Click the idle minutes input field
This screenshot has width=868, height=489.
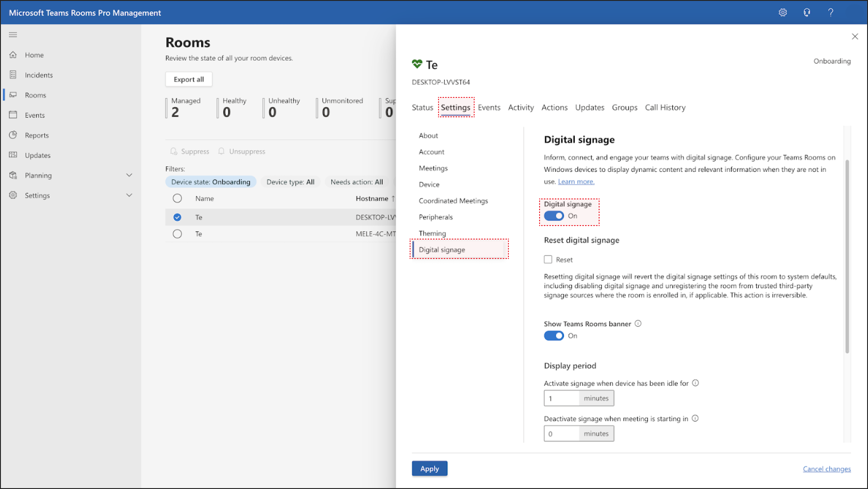[561, 398]
